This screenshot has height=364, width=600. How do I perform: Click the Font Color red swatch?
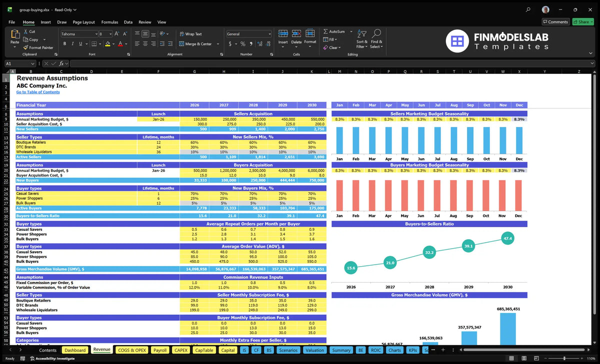[x=120, y=44]
